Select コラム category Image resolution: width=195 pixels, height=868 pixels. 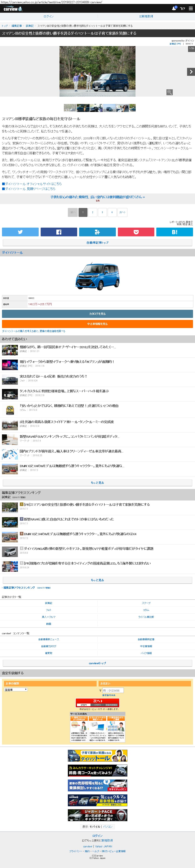coord(146,610)
